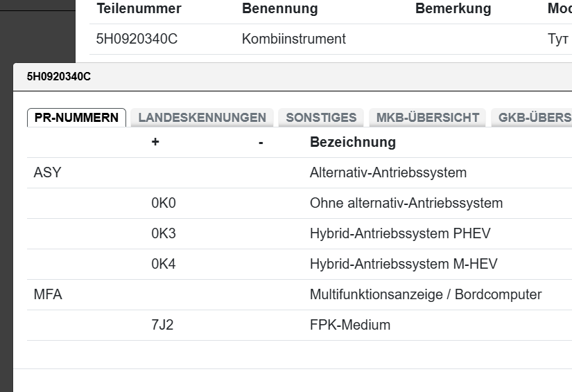
Task: Click the Teilenummer column header
Action: tap(139, 9)
